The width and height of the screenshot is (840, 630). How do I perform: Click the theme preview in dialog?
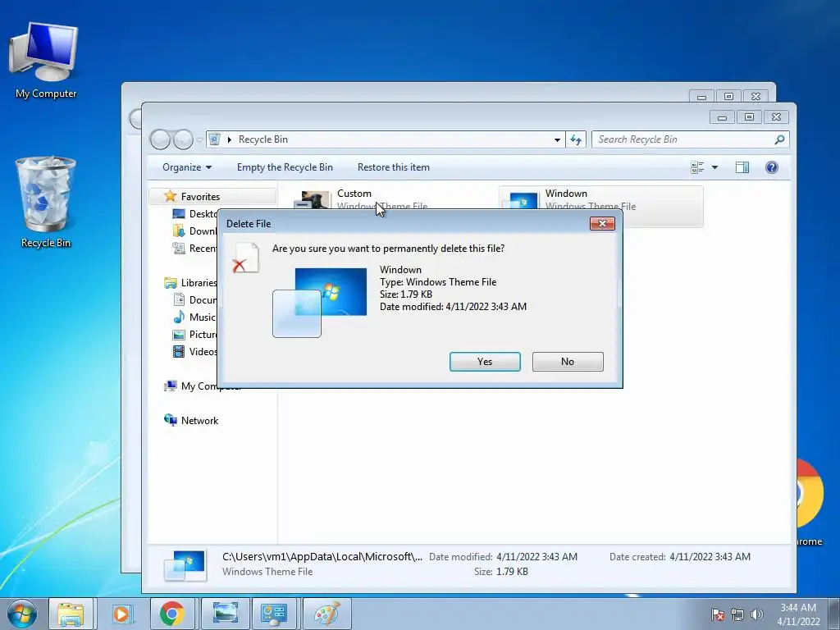320,303
